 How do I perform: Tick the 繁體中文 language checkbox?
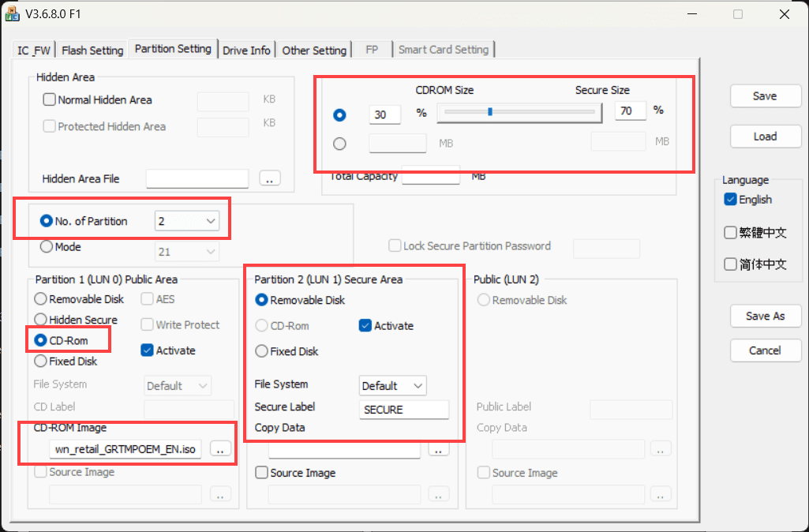click(x=730, y=233)
